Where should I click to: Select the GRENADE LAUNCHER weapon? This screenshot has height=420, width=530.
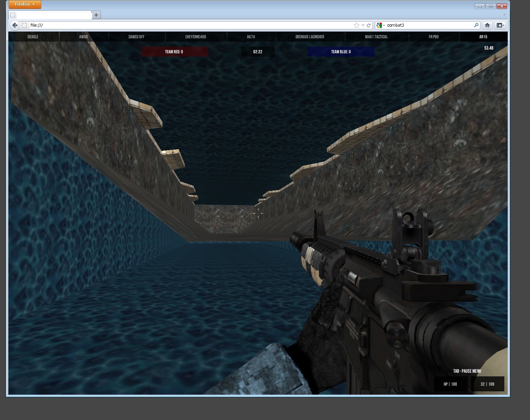310,37
